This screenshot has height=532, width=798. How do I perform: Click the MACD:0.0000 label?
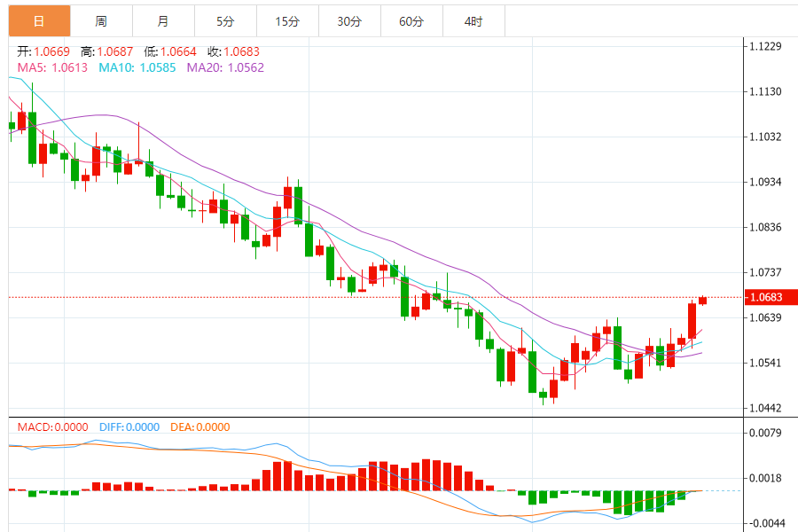coord(53,427)
